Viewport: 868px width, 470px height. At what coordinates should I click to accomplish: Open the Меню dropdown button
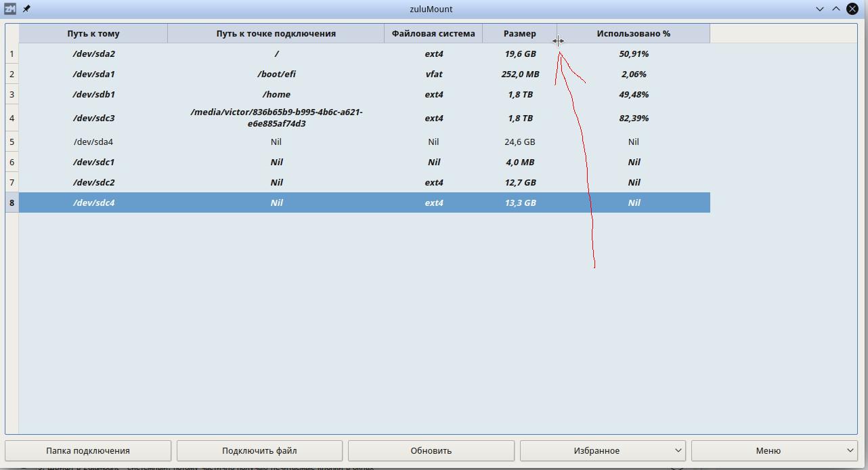(774, 450)
